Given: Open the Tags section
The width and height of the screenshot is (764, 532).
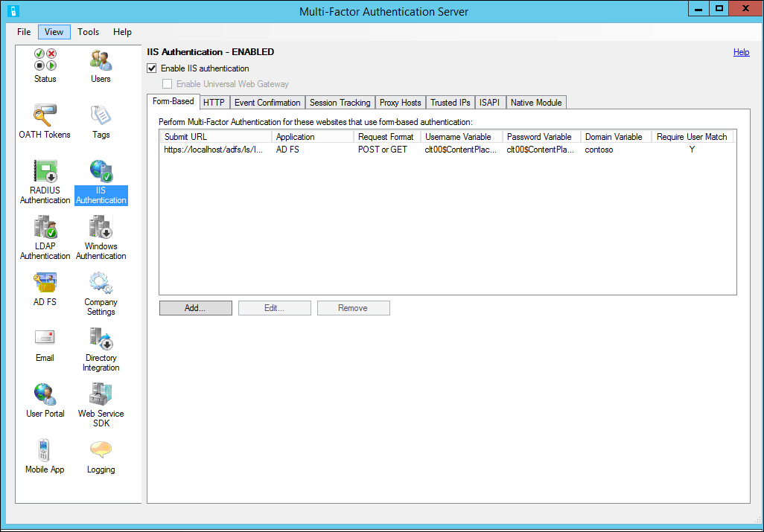Looking at the screenshot, I should 101,122.
